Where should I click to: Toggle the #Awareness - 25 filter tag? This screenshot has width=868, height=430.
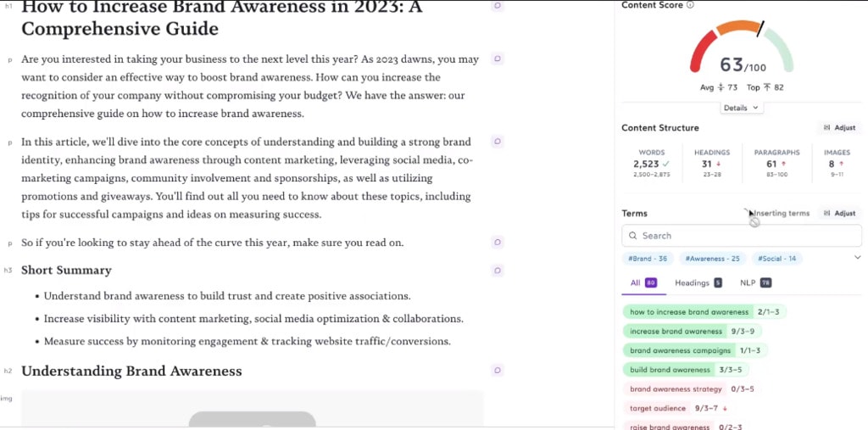pos(712,259)
